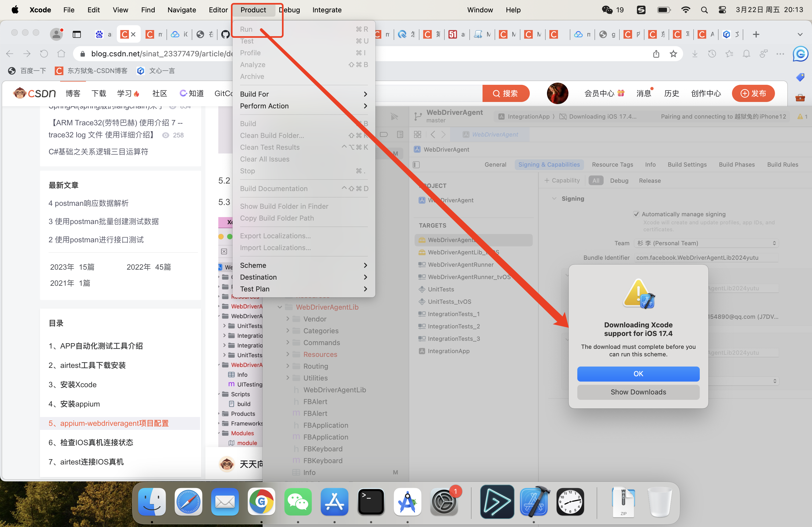Open the Resource Tags tab
The image size is (812, 527).
pos(612,165)
